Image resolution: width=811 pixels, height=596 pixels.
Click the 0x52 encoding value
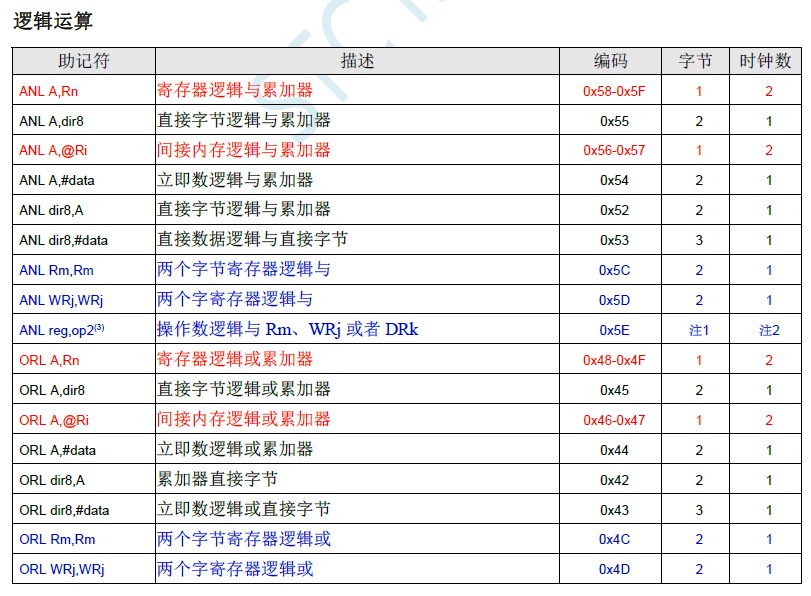(614, 211)
